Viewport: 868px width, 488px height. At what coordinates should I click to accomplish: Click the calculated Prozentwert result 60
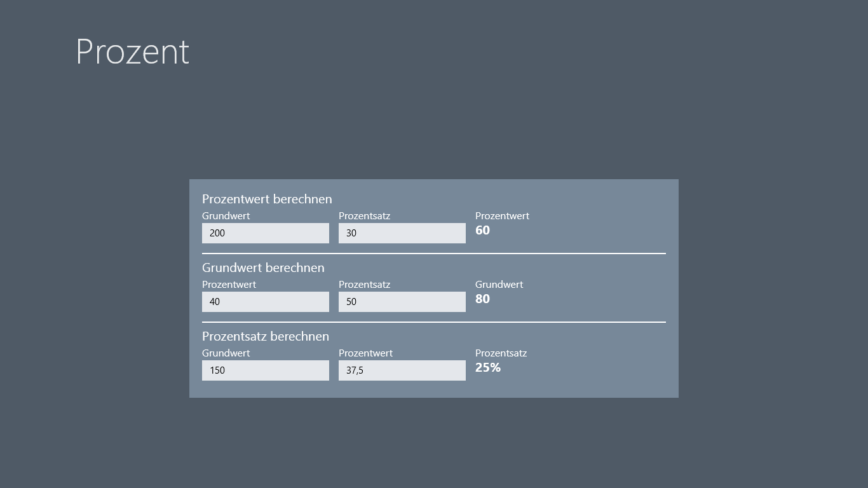pyautogui.click(x=483, y=231)
